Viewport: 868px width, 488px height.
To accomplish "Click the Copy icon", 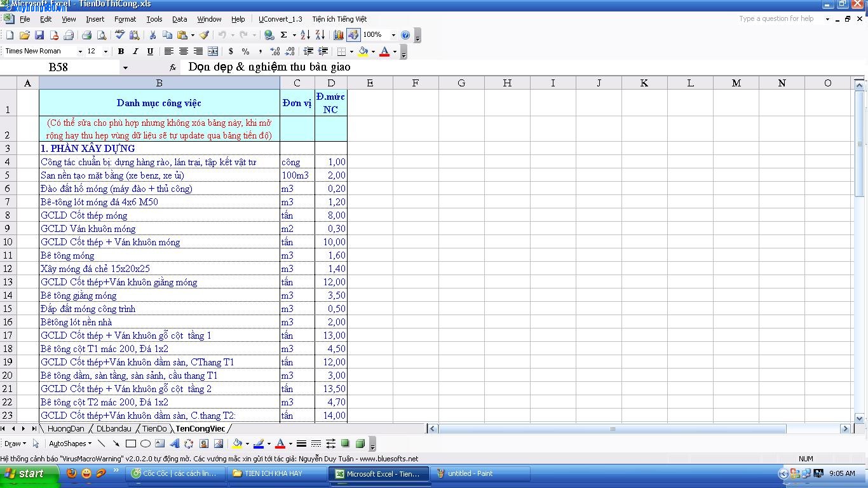I will (167, 35).
